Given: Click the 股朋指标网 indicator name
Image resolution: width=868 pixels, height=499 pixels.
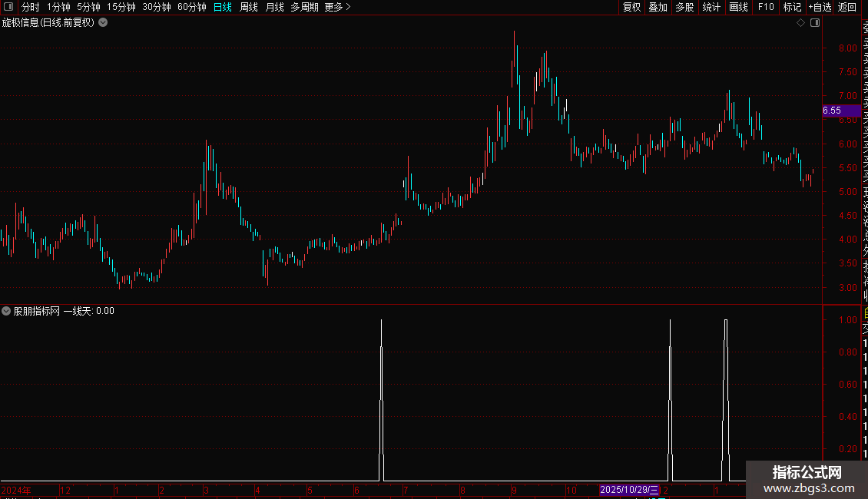Looking at the screenshot, I should pyautogui.click(x=37, y=311).
